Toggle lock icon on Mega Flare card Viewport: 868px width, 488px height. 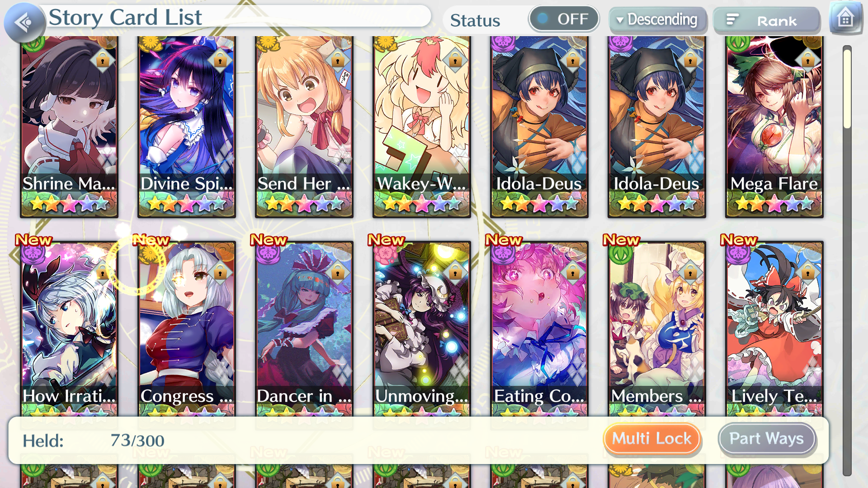[808, 60]
